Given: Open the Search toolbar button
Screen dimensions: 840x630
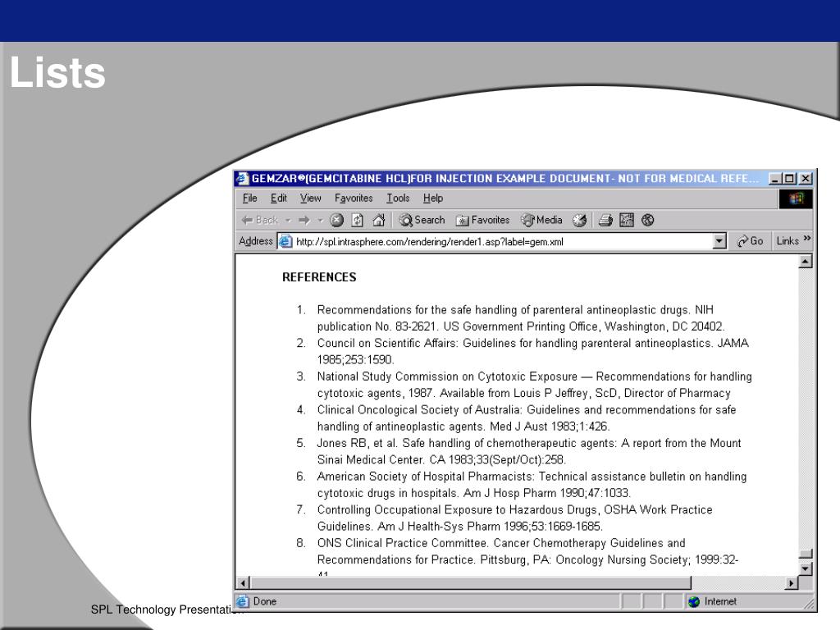Looking at the screenshot, I should click(422, 220).
